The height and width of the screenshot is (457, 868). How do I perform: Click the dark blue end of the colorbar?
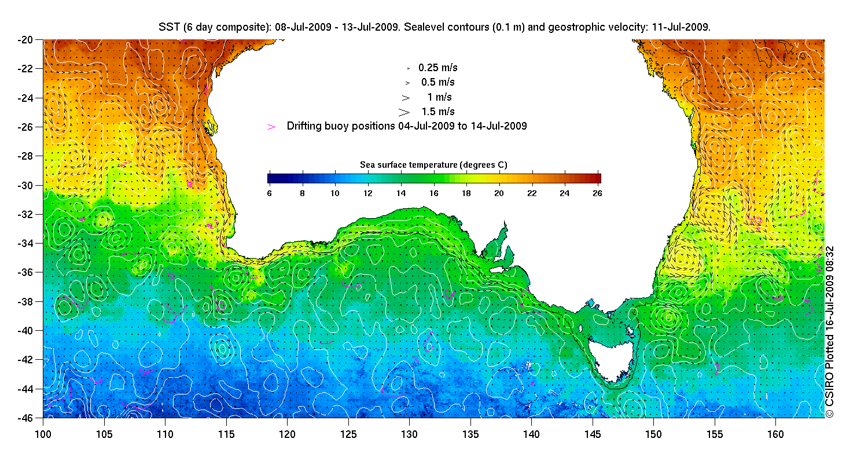(273, 178)
